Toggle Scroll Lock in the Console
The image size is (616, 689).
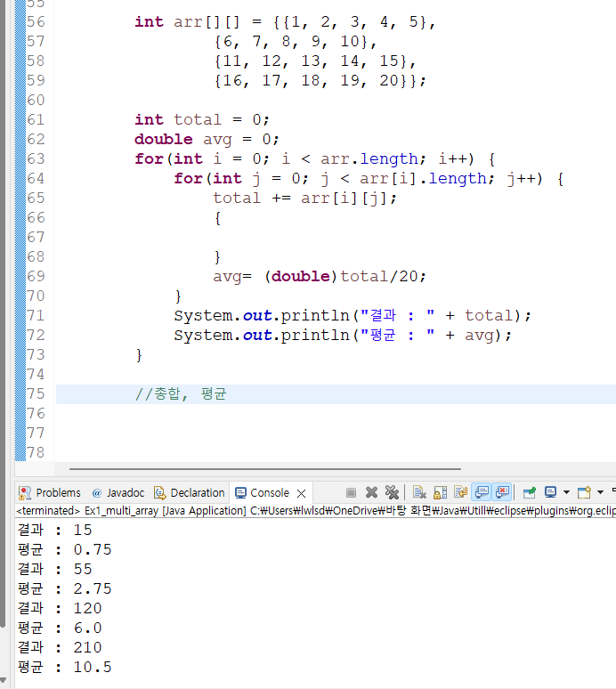coord(441,492)
